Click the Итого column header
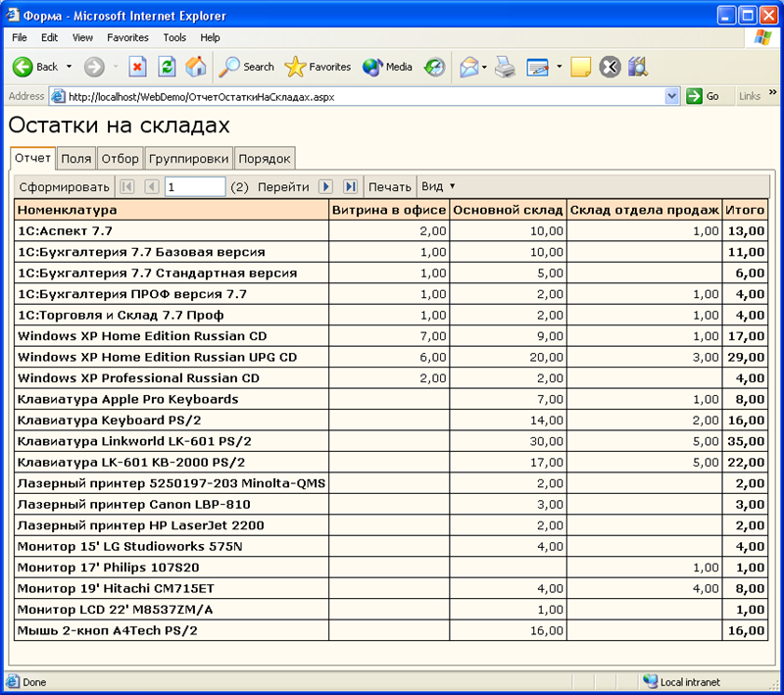This screenshot has height=695, width=784. 745,210
